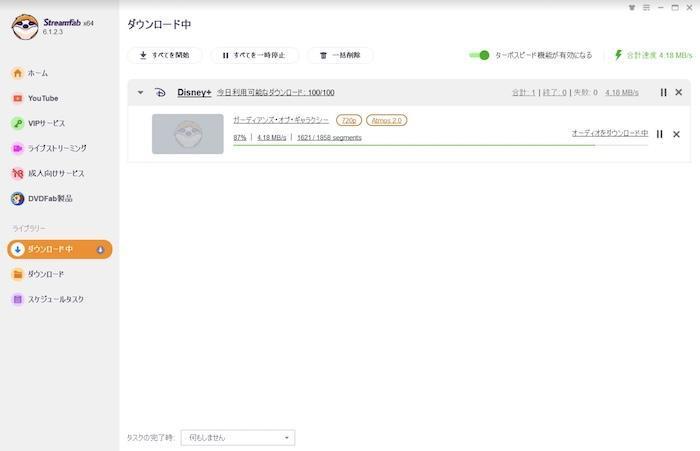This screenshot has width=700, height=451.
Task: Click the Atmos 2.0 audio badge
Action: point(387,121)
